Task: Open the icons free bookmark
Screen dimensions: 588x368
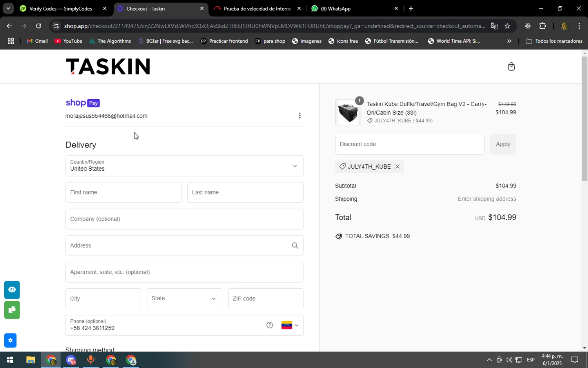Action: [x=343, y=41]
